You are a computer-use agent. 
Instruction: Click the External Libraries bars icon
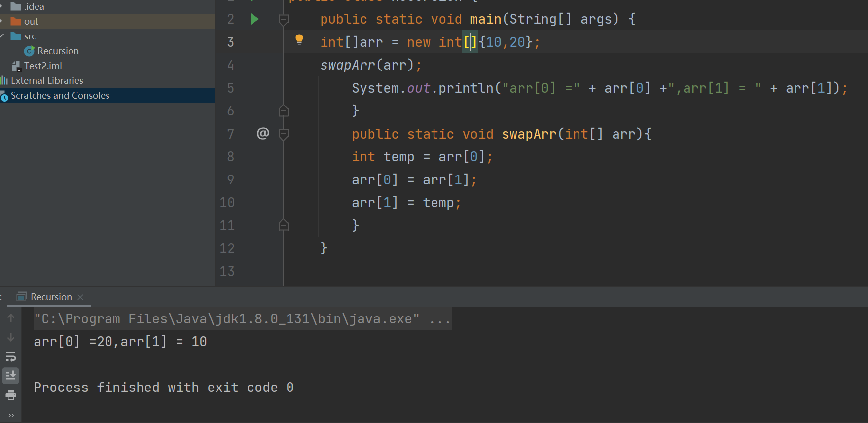(4, 80)
